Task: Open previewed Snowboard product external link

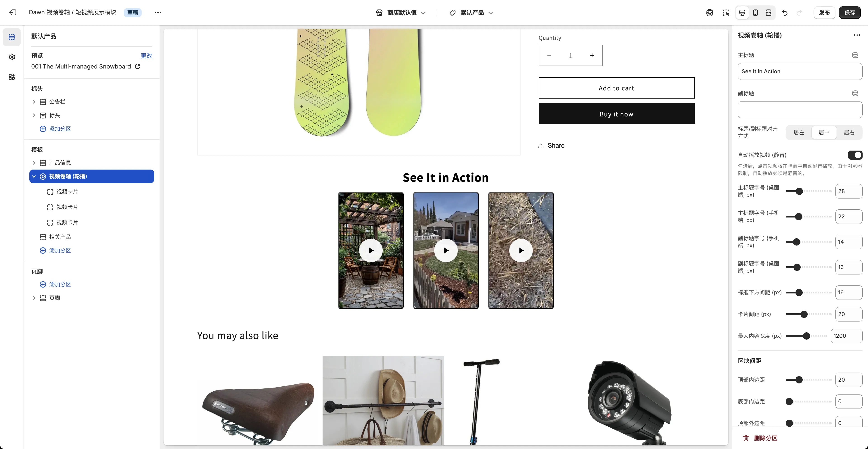Action: [137, 66]
